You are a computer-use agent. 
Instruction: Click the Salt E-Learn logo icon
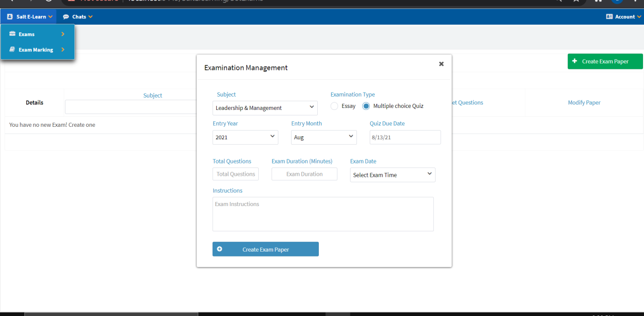click(x=10, y=17)
